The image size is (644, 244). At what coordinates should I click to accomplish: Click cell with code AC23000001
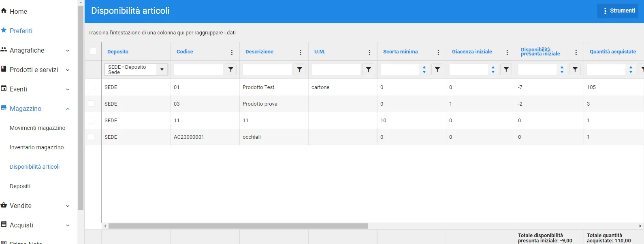(x=205, y=137)
